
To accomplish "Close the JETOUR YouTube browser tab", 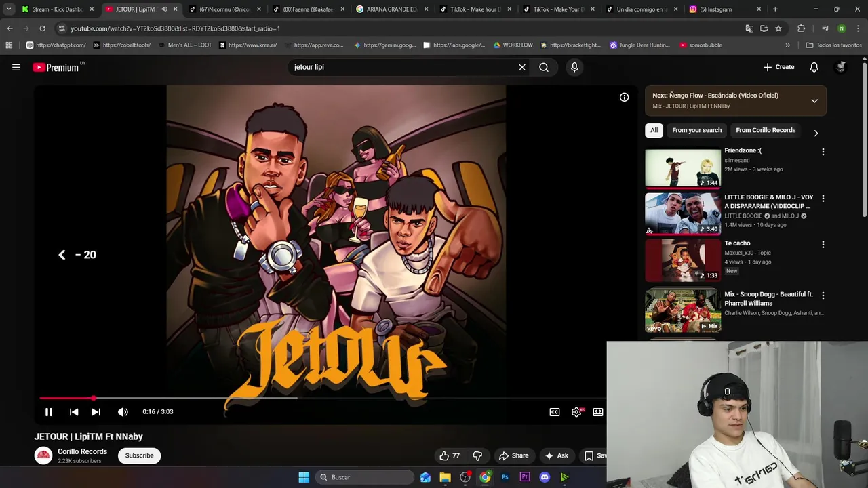I will [x=176, y=9].
